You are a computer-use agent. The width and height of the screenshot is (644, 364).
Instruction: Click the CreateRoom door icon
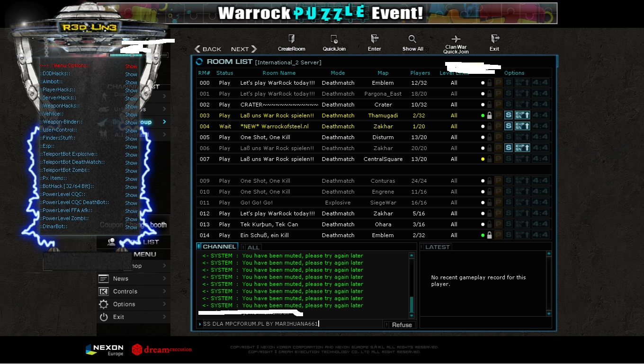pos(292,39)
